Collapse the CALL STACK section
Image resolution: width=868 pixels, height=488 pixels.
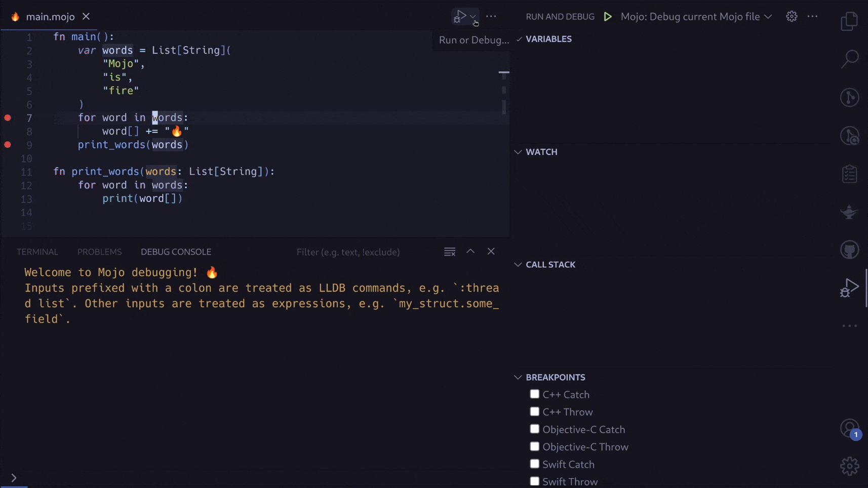[x=518, y=264]
